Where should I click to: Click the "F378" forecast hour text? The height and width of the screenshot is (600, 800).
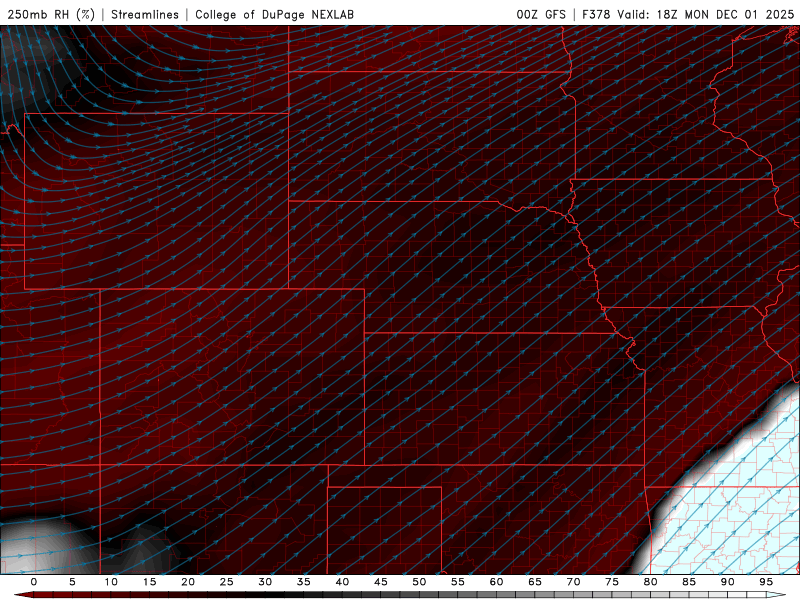(596, 14)
